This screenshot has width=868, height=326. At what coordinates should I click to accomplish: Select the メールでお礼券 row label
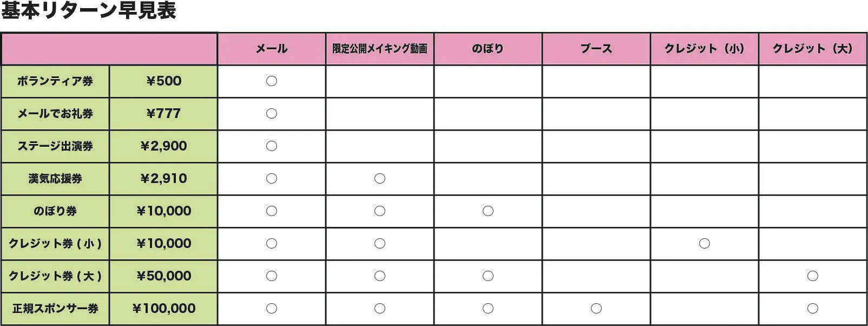tap(55, 114)
